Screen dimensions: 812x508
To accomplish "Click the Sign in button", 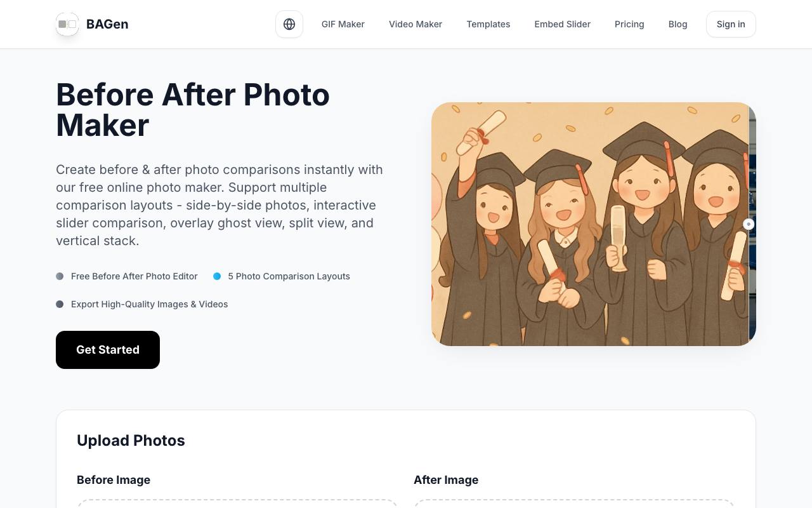I will (x=731, y=24).
